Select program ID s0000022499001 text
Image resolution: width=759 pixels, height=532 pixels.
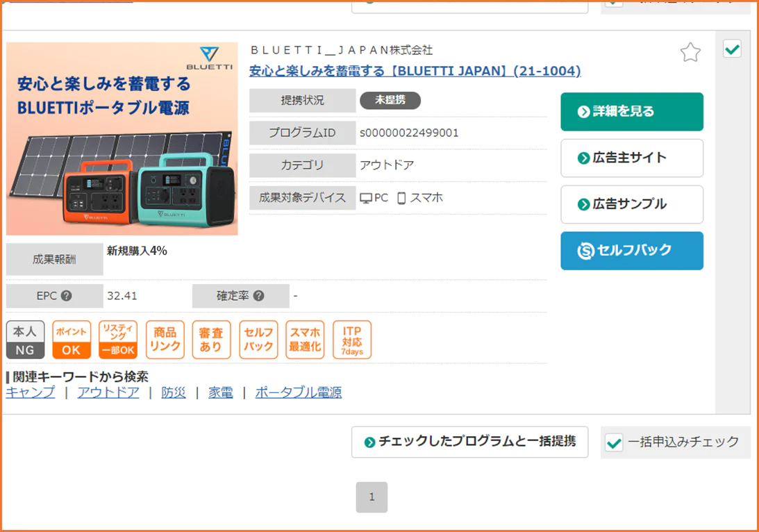click(x=409, y=133)
